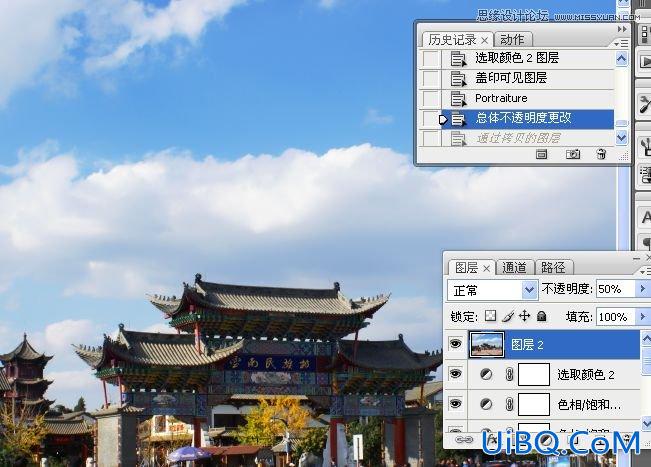This screenshot has height=467, width=651.
Task: Click layer mask thumbnail of 选取颜色 2
Action: click(x=534, y=374)
